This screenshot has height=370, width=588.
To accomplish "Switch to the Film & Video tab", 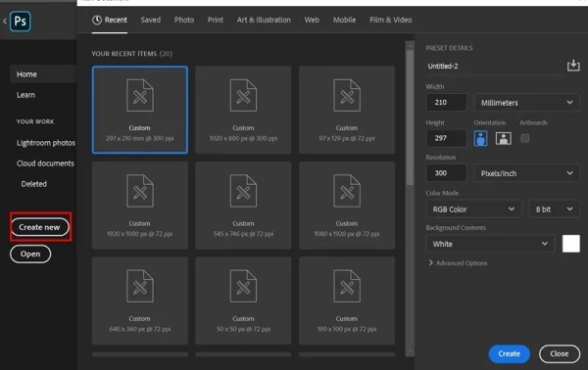I will 391,20.
